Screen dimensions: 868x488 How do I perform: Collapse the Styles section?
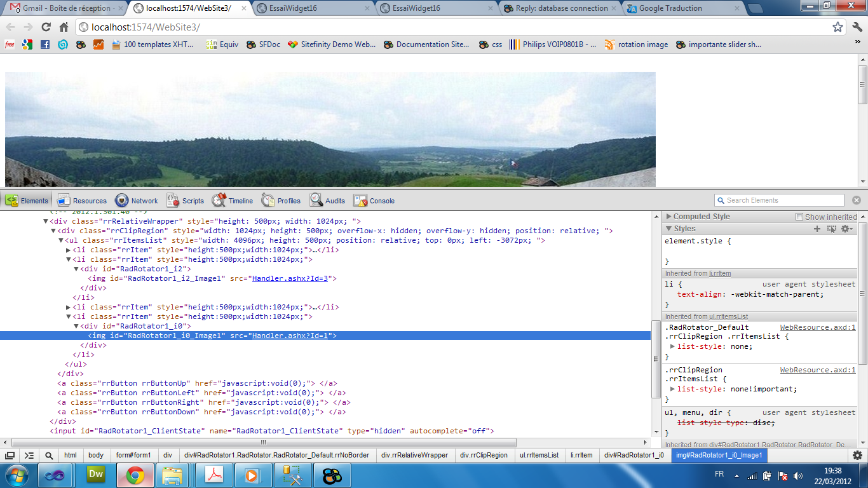pyautogui.click(x=669, y=229)
